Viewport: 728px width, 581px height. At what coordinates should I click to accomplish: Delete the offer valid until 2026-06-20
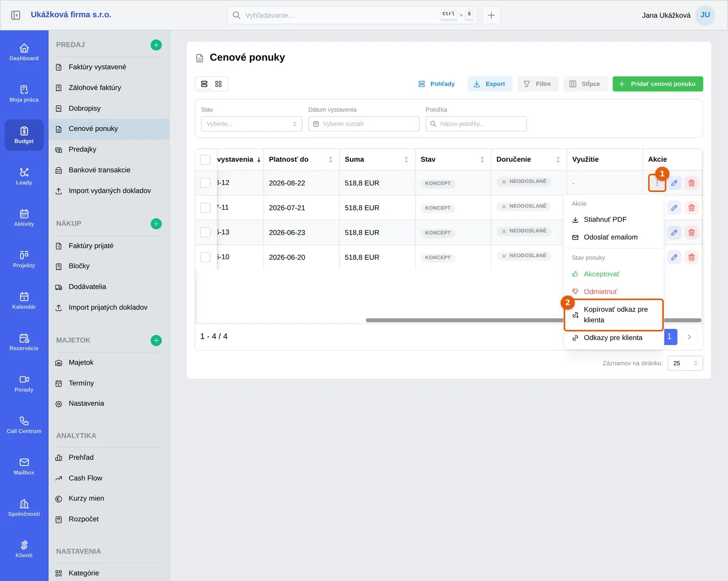(x=692, y=257)
